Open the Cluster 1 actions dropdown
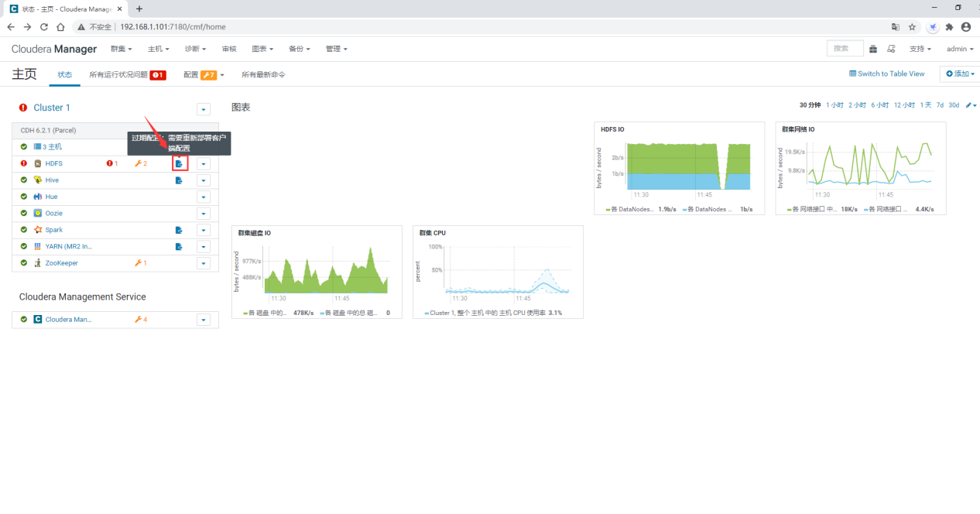980x514 pixels. tap(203, 109)
